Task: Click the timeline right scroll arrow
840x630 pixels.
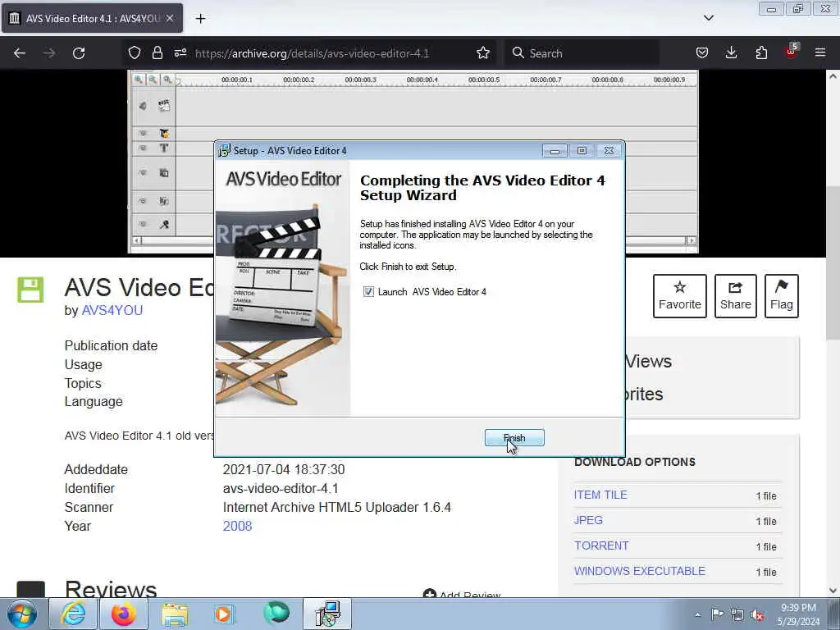Action: click(x=692, y=240)
